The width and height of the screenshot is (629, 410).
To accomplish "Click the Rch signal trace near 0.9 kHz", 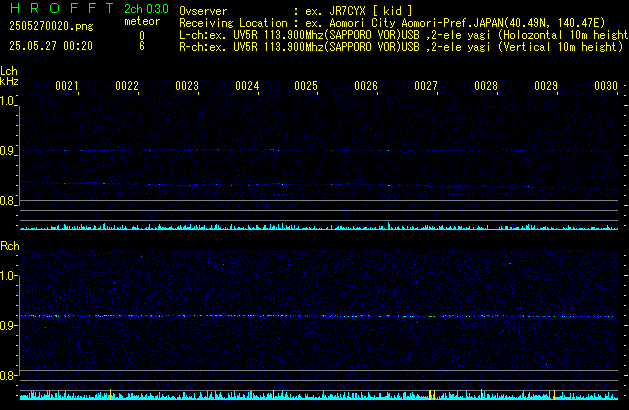I will (317, 316).
